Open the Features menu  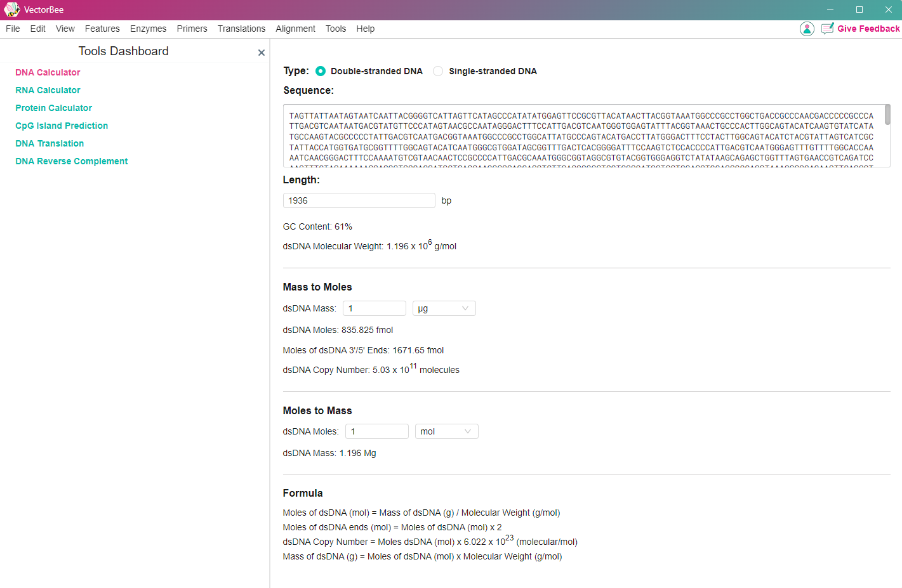point(102,29)
